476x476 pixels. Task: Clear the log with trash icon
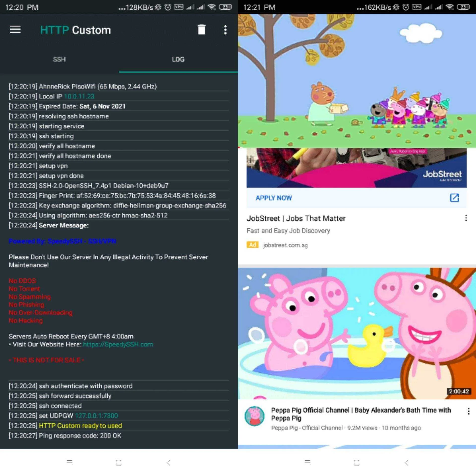tap(202, 30)
